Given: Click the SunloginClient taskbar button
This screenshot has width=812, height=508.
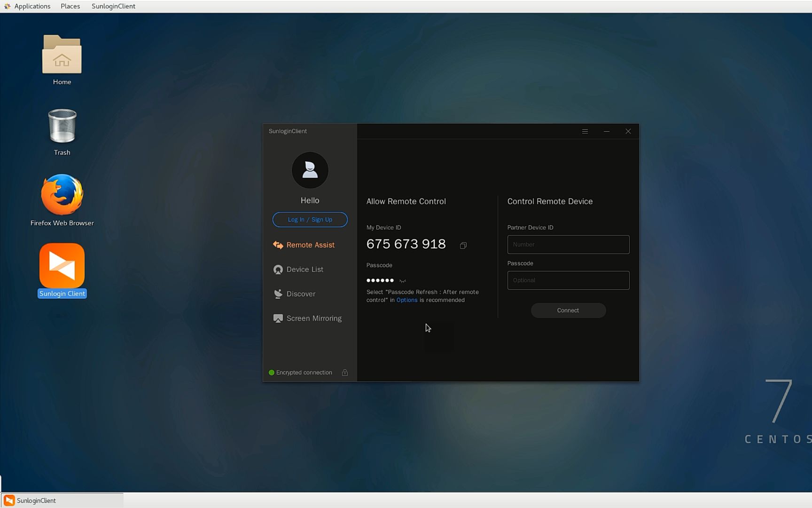Looking at the screenshot, I should click(62, 500).
